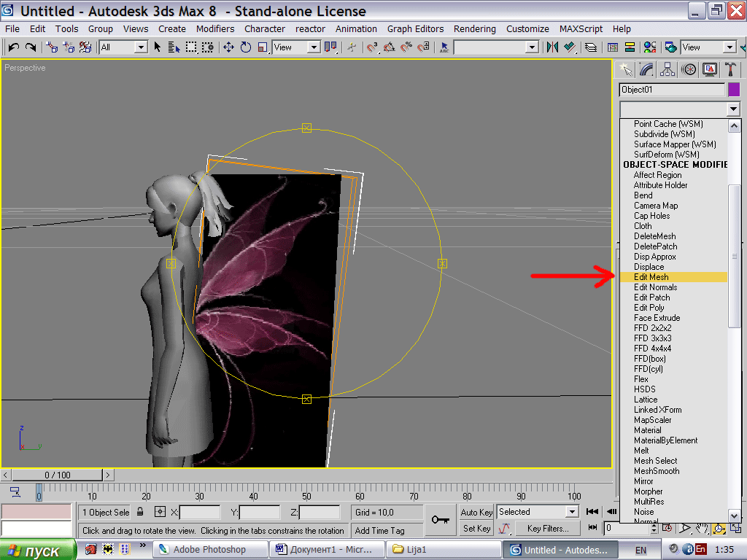Click the purple object color swatch
Viewport: 747px width, 560px height.
734,90
